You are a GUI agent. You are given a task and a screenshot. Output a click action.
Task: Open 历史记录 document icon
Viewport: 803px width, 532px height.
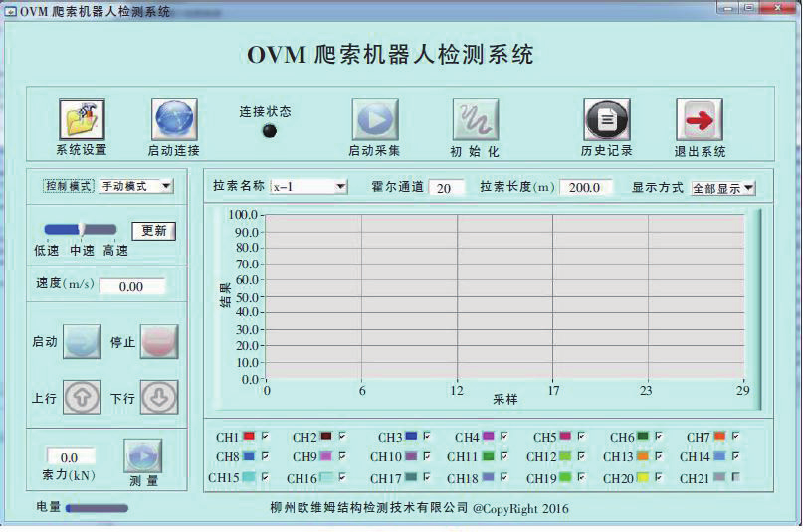[x=606, y=120]
